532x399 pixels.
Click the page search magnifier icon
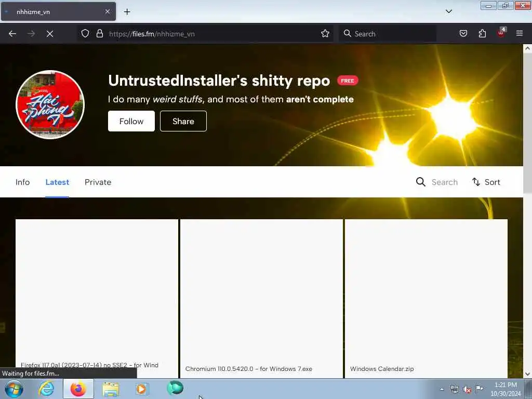[420, 182]
